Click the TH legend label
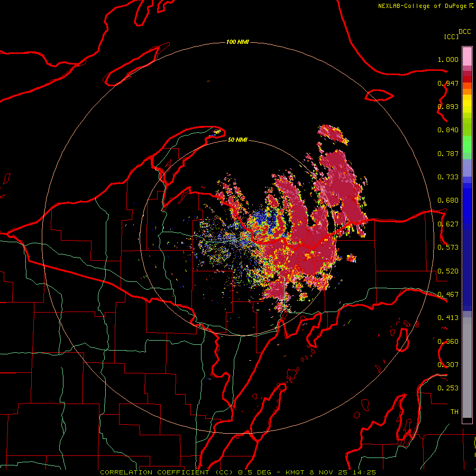Image resolution: width=476 pixels, height=476 pixels. click(x=454, y=412)
